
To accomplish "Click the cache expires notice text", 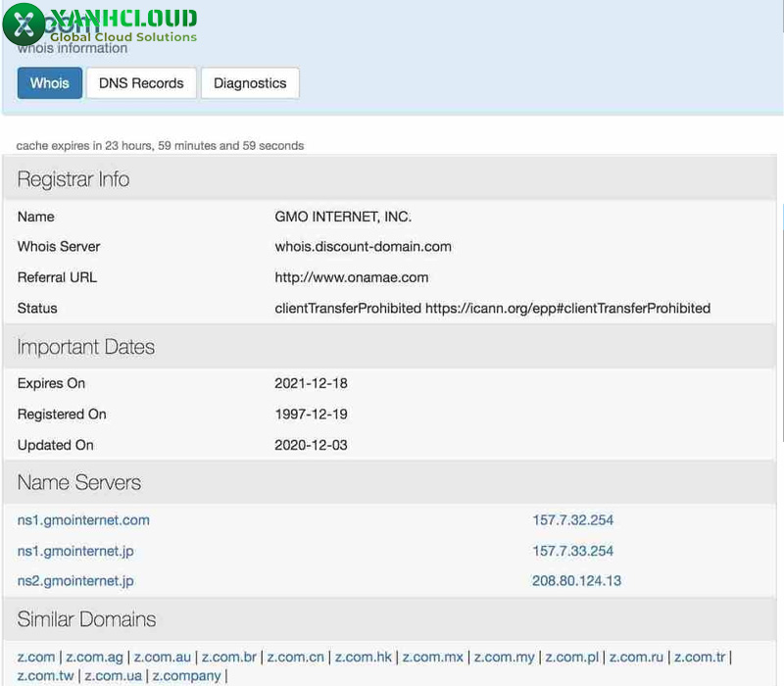I will click(160, 145).
